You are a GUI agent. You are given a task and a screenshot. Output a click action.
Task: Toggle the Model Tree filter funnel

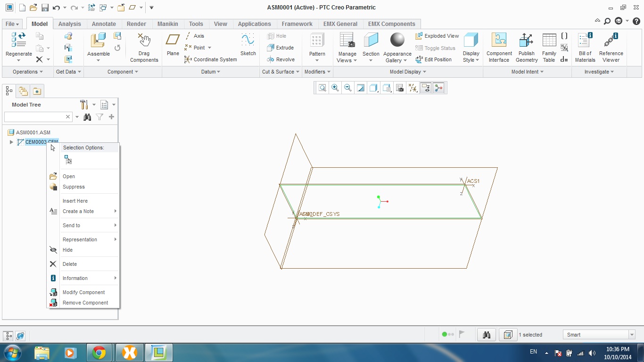99,117
